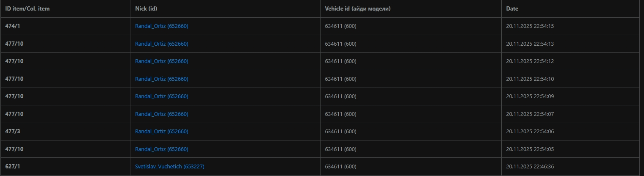644x176 pixels.
Task: Select the "Vehicle id" column header
Action: coord(357,8)
